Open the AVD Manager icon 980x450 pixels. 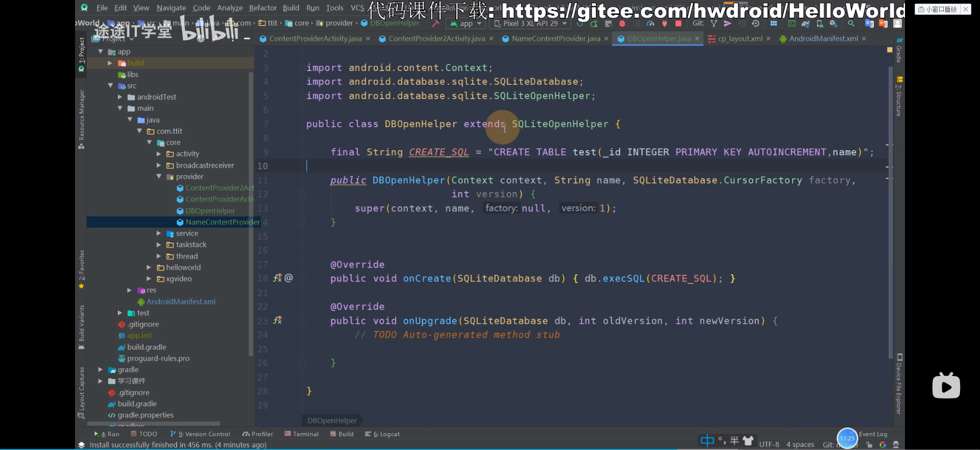[x=820, y=23]
